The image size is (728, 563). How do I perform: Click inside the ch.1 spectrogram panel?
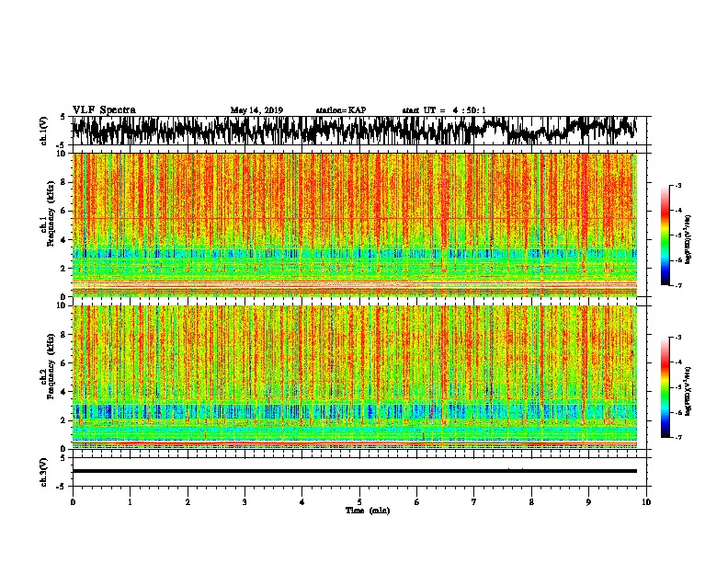pyautogui.click(x=354, y=224)
